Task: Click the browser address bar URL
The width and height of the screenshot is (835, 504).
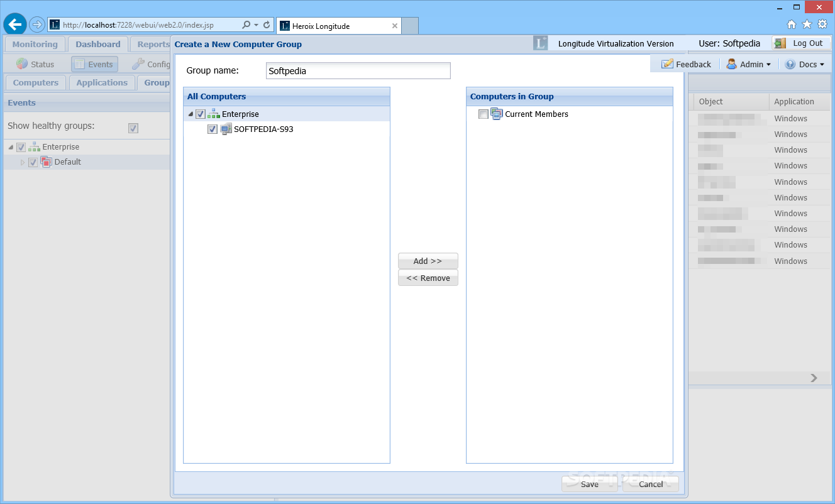Action: [x=138, y=25]
